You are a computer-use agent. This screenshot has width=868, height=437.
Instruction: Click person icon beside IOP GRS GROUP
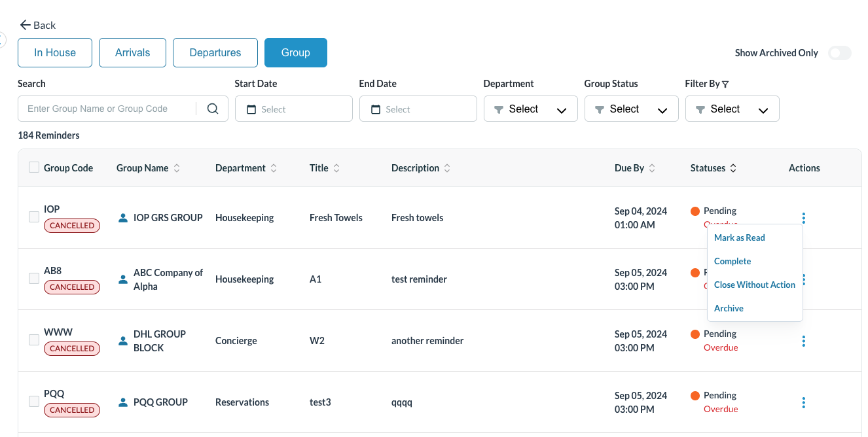click(x=123, y=218)
